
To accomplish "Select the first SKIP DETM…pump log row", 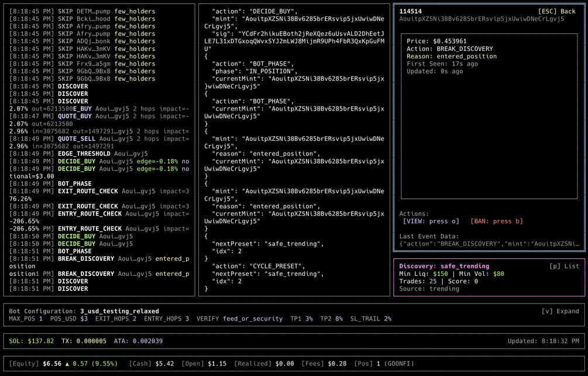I will 82,11.
